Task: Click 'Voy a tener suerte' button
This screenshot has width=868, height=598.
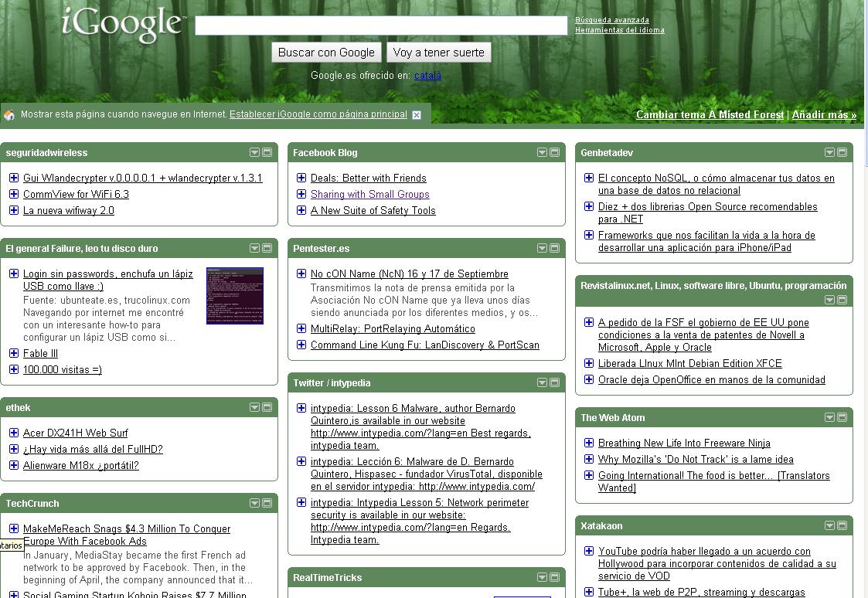Action: pyautogui.click(x=438, y=53)
